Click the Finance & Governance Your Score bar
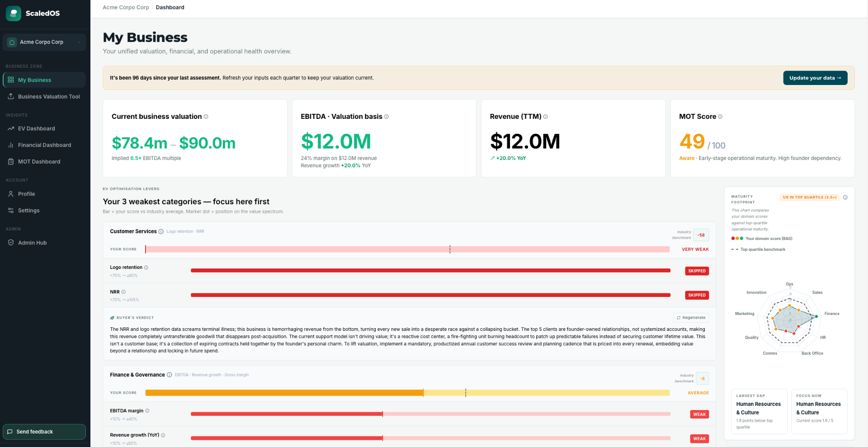The height and width of the screenshot is (447, 868). click(x=407, y=393)
